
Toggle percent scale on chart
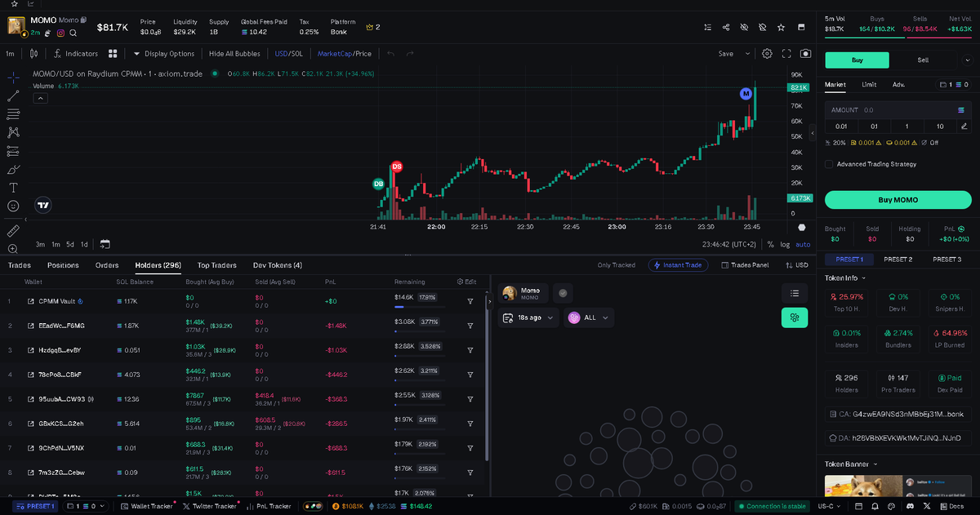tap(770, 244)
